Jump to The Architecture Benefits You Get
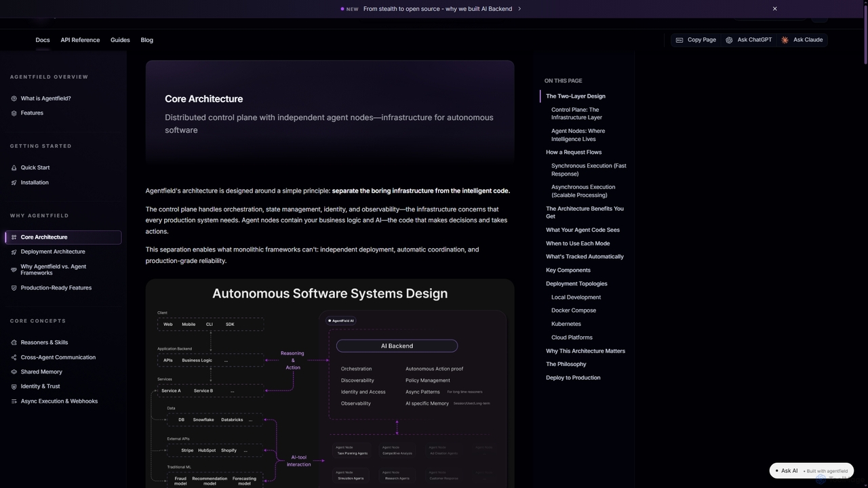This screenshot has width=868, height=488. tap(585, 212)
